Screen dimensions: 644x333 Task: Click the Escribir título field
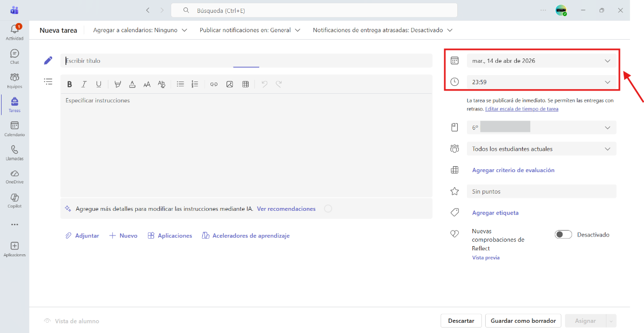coord(246,61)
